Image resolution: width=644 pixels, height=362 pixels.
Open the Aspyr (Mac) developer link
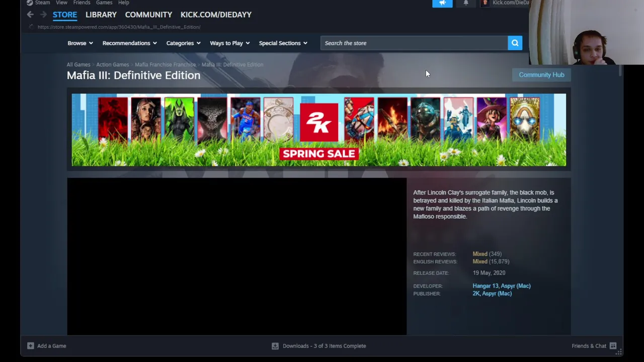(x=516, y=286)
